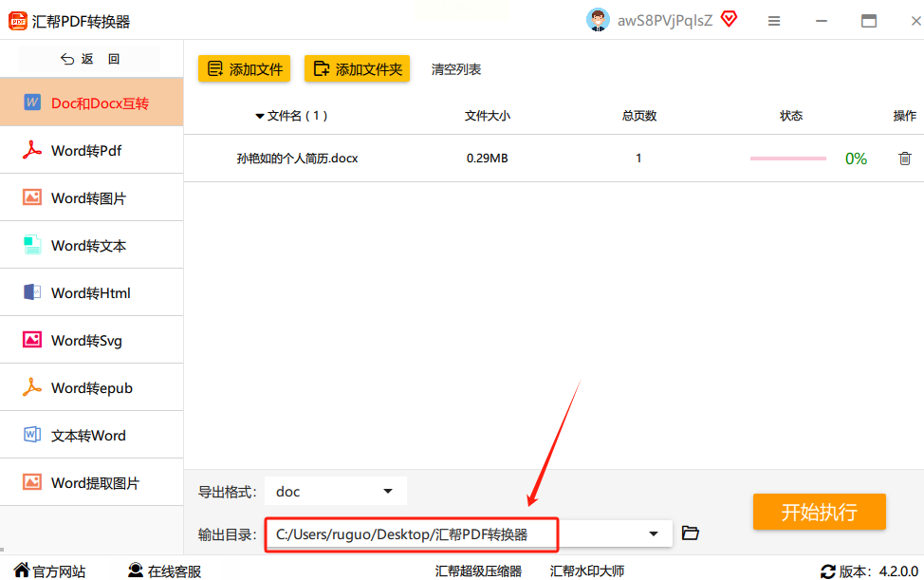Click the user avatar icon
The width and height of the screenshot is (924, 580).
tap(598, 20)
